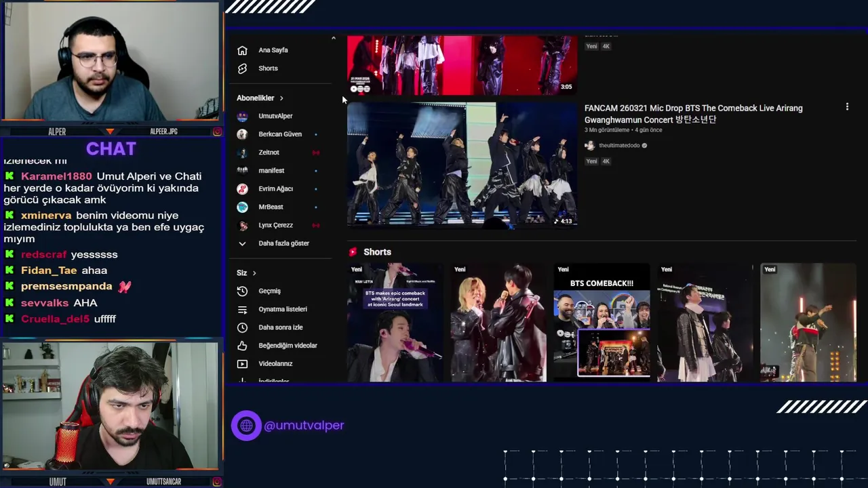Open Beğendiğim videolar thumbs-up icon
Image resolution: width=868 pixels, height=488 pixels.
click(x=242, y=346)
